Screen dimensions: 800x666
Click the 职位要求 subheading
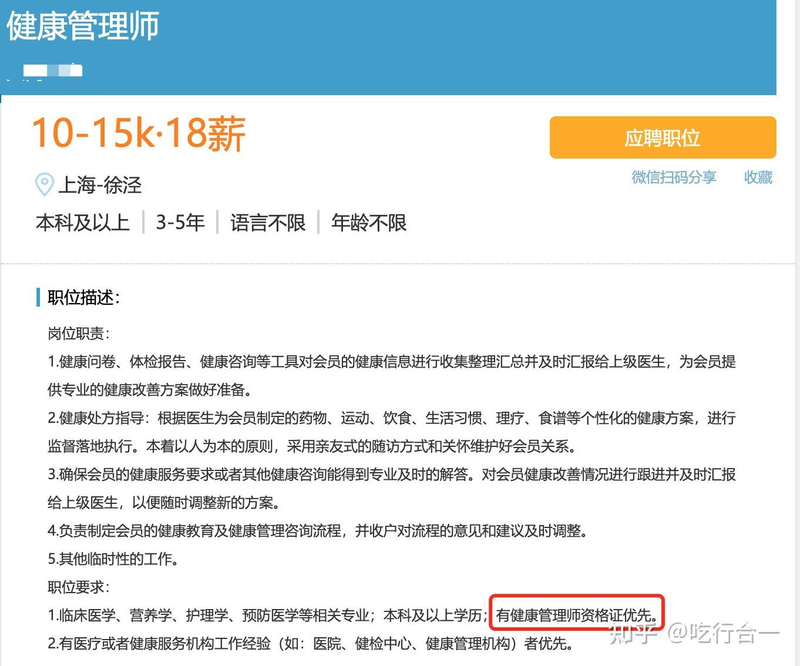click(x=78, y=586)
